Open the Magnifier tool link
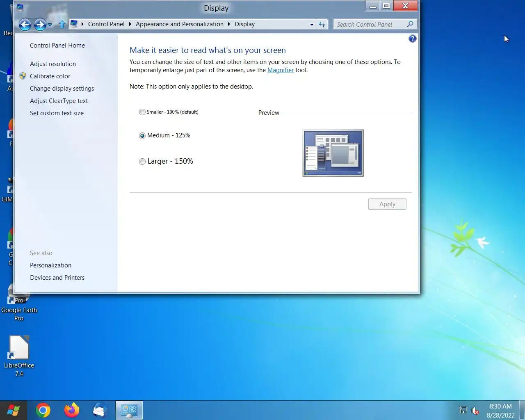Screen dimensions: 525x420 click(281, 70)
